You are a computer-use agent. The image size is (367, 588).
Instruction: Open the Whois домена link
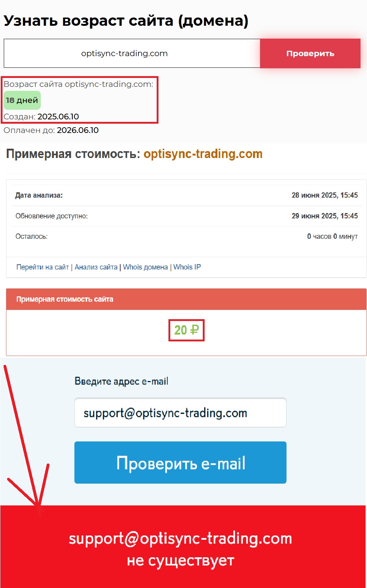pyautogui.click(x=145, y=267)
